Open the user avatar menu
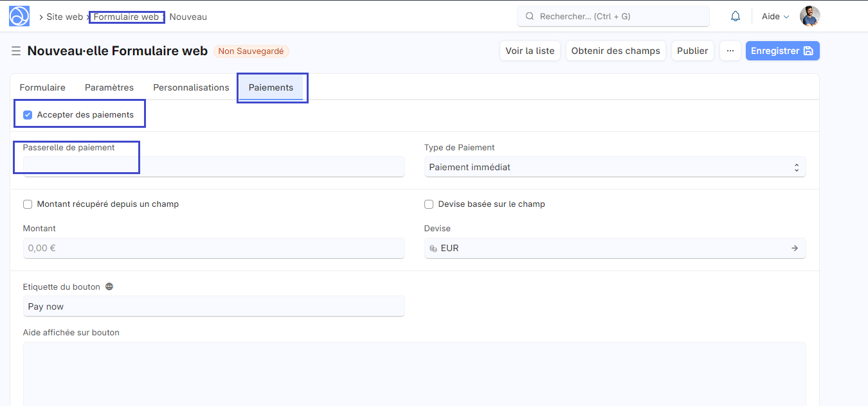The width and height of the screenshot is (868, 406). click(x=809, y=17)
